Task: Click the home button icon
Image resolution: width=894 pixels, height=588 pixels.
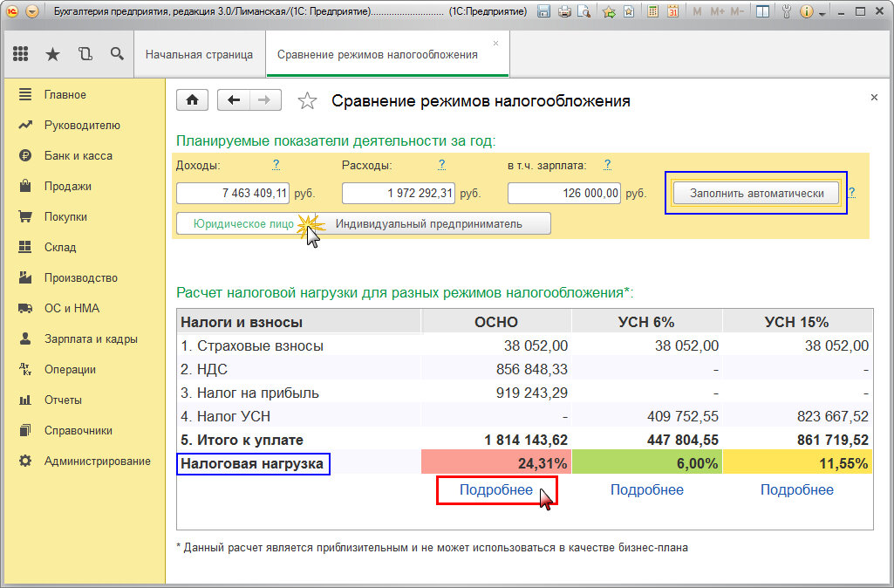Action: [192, 100]
